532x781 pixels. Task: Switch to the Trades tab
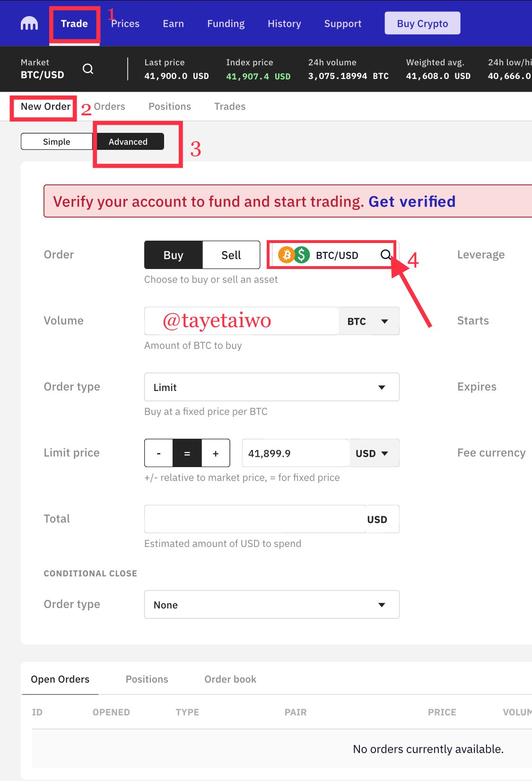[x=230, y=106]
